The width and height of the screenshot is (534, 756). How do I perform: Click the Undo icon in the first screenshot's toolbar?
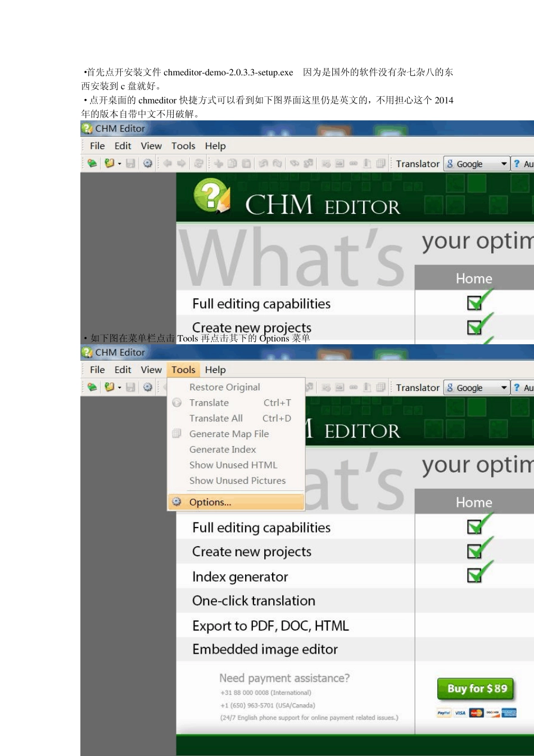tap(263, 164)
